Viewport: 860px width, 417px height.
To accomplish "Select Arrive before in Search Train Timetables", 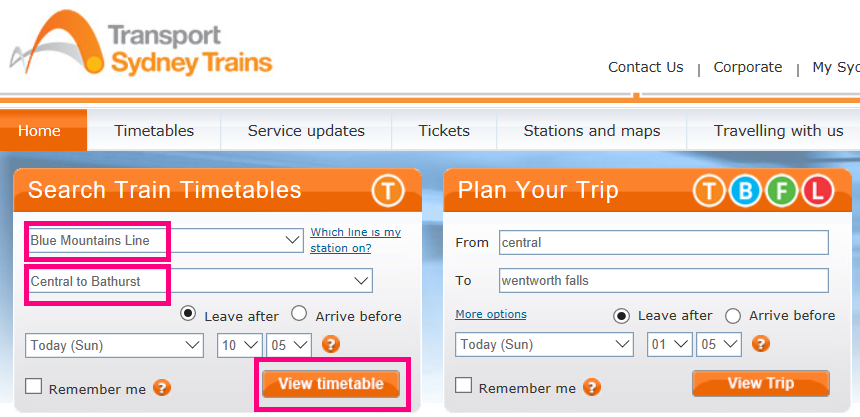I will [299, 314].
